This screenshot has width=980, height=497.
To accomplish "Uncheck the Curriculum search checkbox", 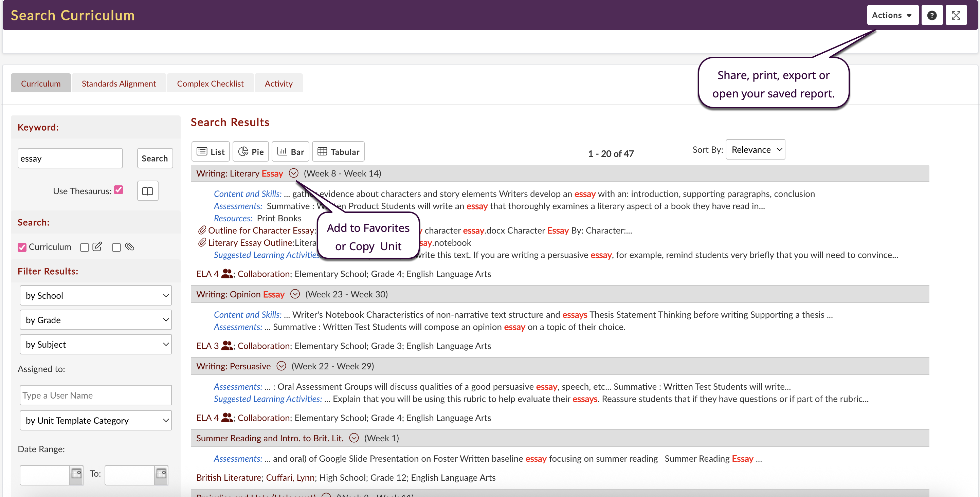I will (x=22, y=247).
